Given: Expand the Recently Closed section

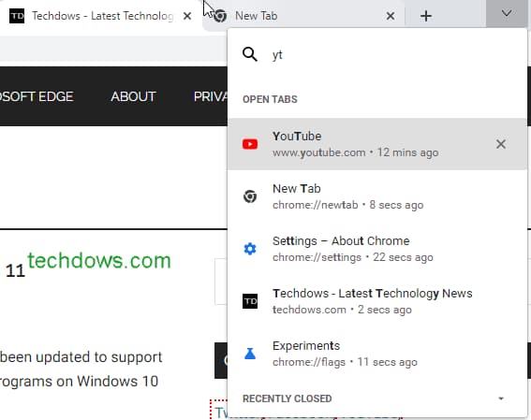Looking at the screenshot, I should tap(501, 398).
